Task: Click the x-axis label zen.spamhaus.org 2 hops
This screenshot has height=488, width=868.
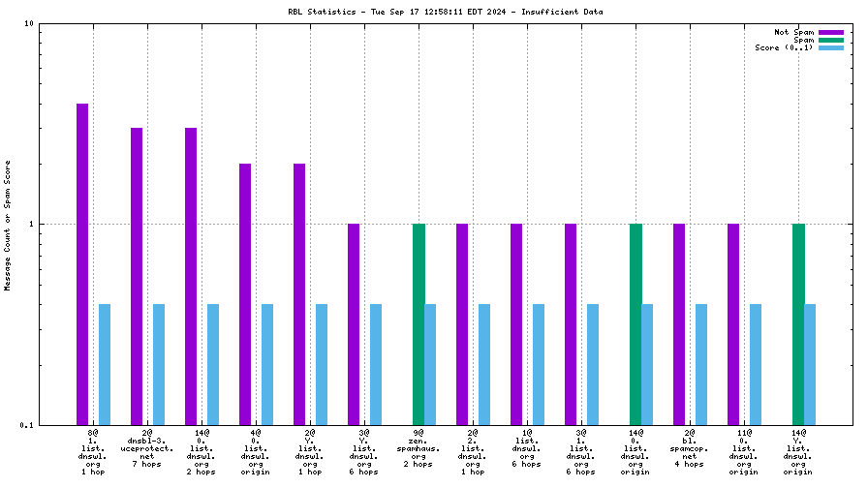Action: coord(418,448)
